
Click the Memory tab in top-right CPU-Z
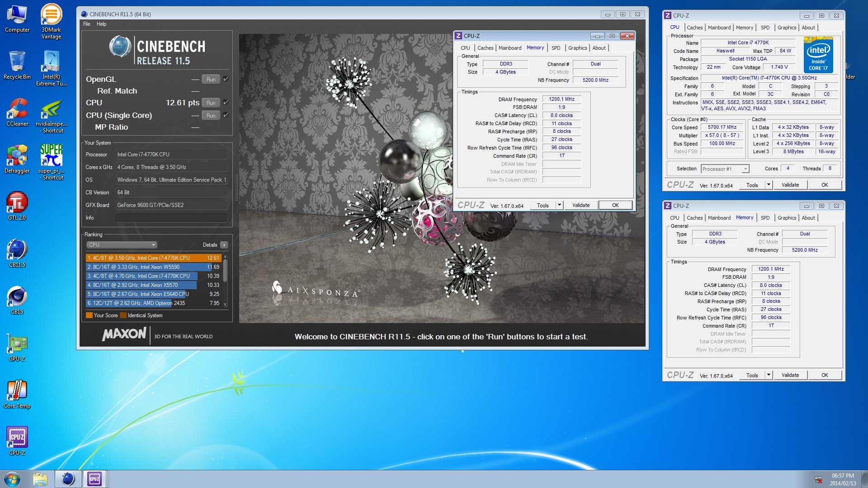(744, 28)
